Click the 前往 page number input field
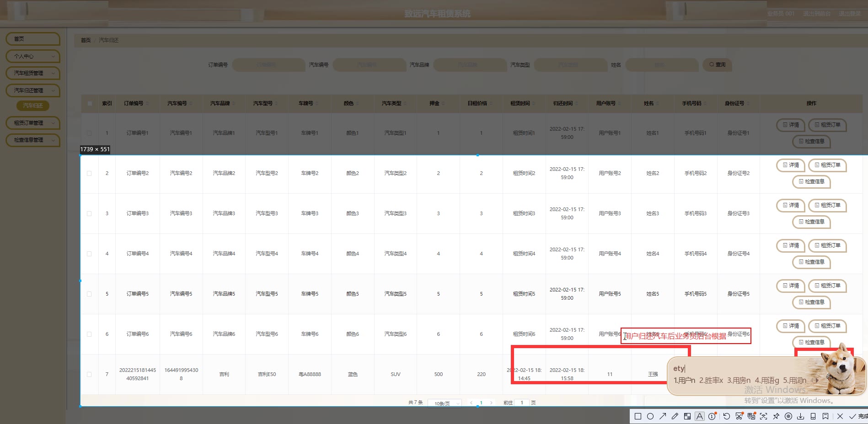 (x=522, y=403)
